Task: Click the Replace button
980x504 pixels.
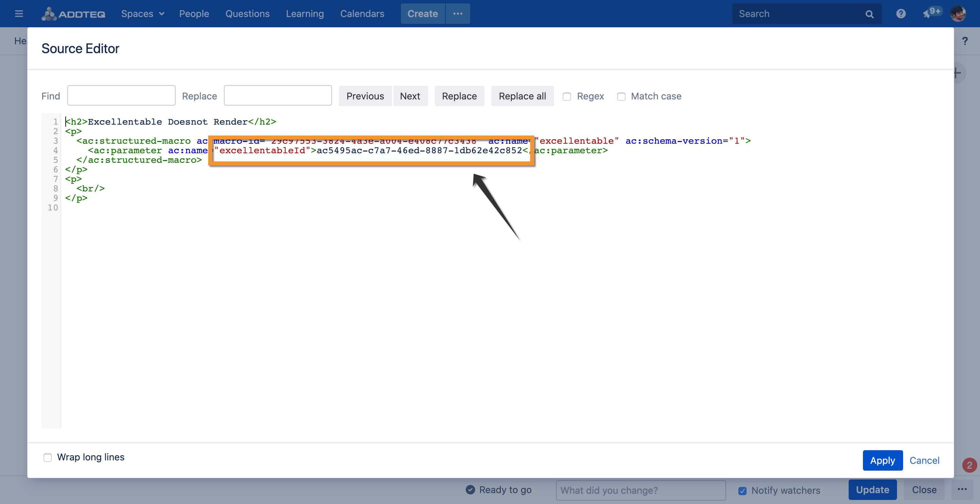Action: pos(459,96)
